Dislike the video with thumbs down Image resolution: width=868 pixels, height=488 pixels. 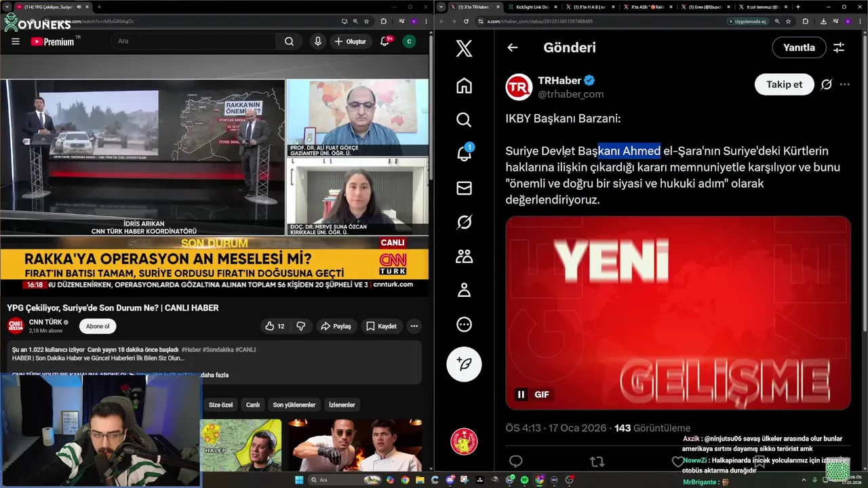(300, 326)
